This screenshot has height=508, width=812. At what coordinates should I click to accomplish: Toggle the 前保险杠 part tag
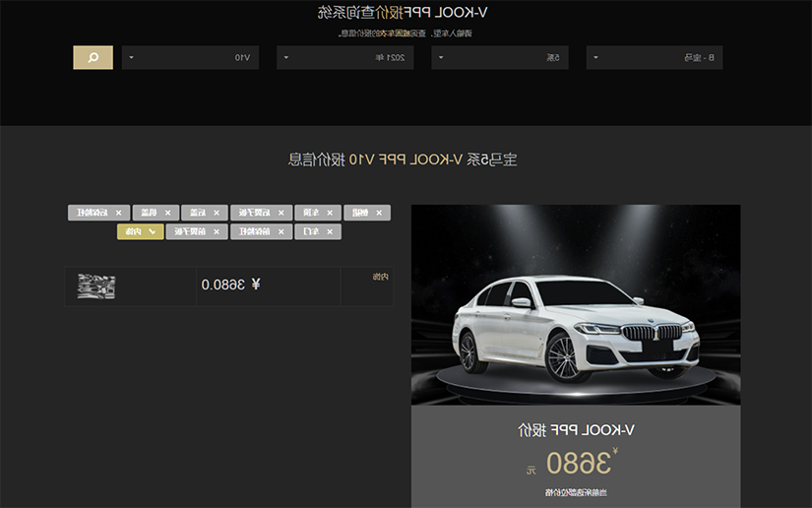pyautogui.click(x=262, y=231)
